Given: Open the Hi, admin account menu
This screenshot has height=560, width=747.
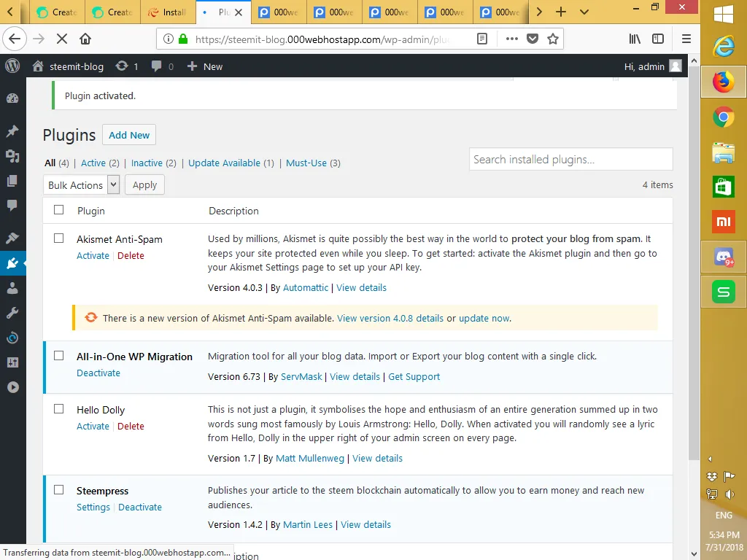Looking at the screenshot, I should (653, 66).
